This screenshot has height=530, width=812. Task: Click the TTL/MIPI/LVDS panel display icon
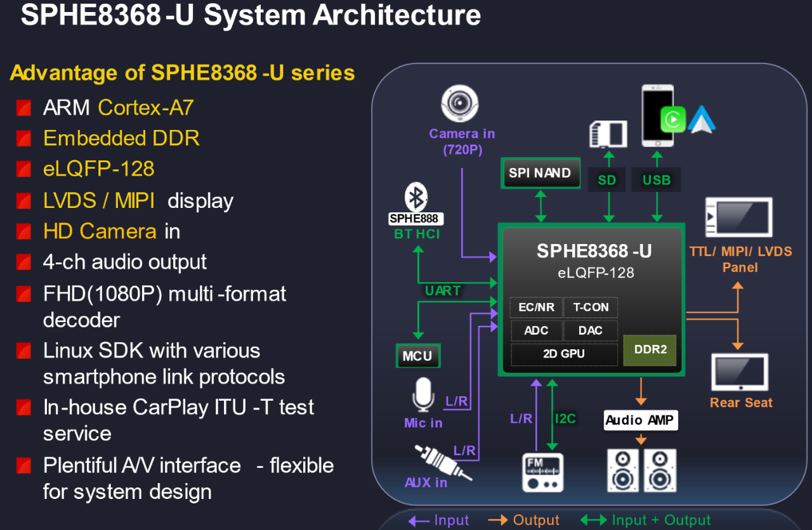(x=739, y=217)
